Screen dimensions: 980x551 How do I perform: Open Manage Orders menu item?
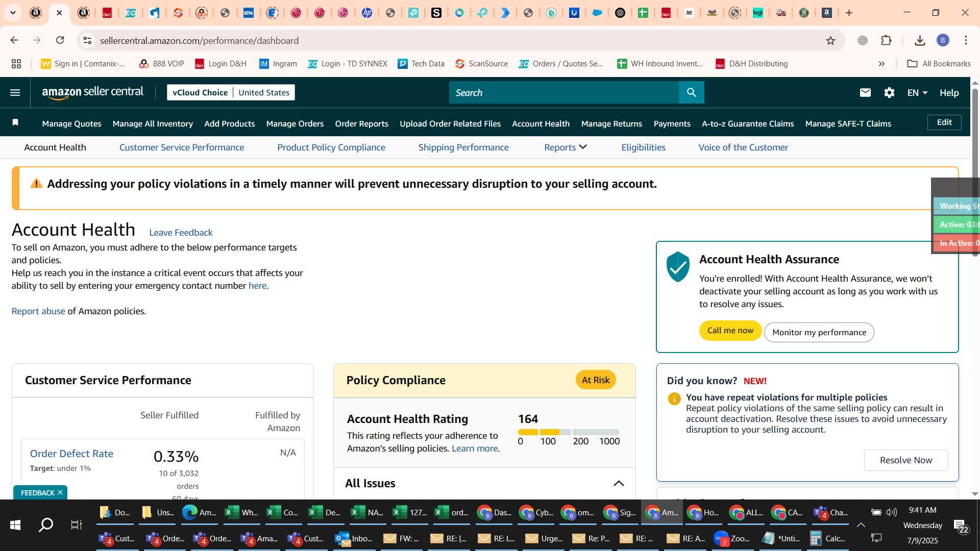click(295, 123)
